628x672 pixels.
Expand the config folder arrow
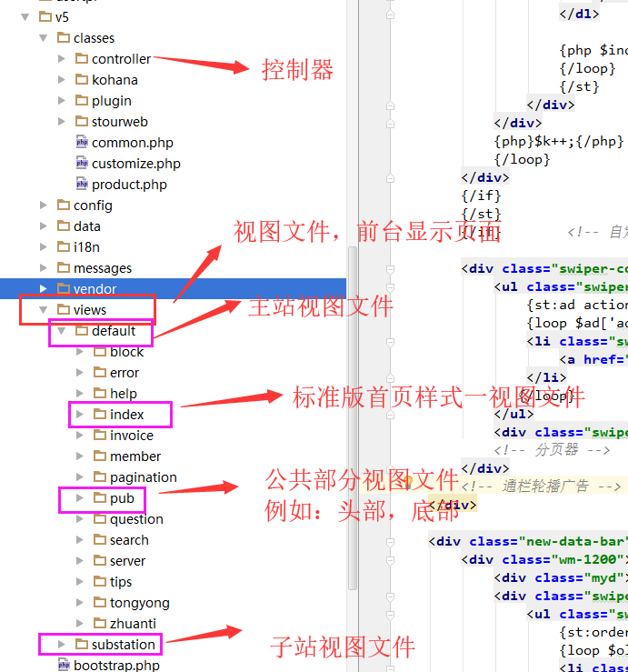tap(44, 206)
